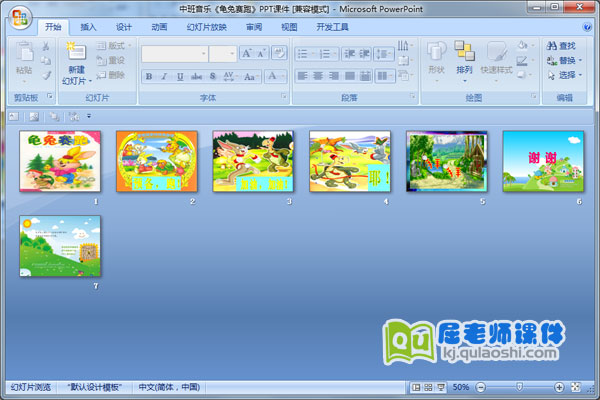Click the decrease indent icon

(x=349, y=54)
